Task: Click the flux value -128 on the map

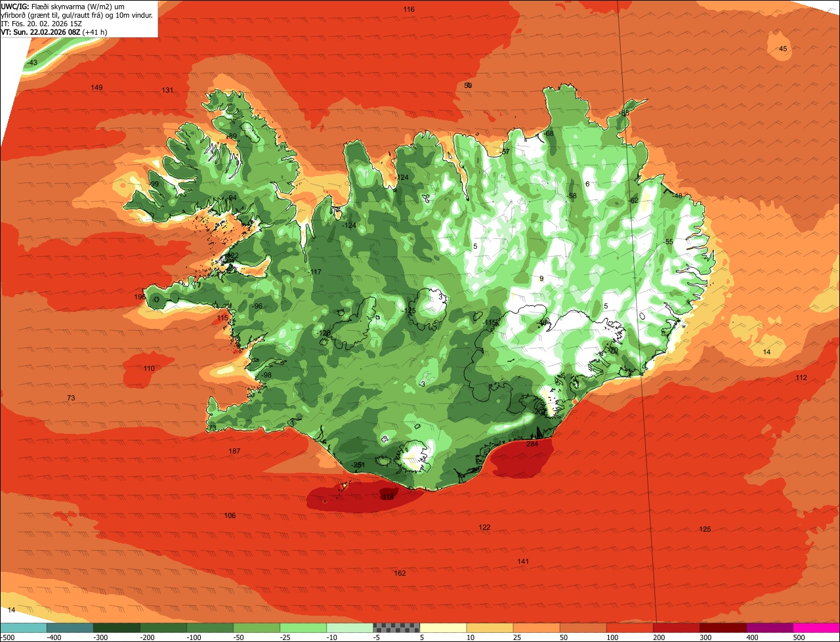Action: tap(324, 333)
